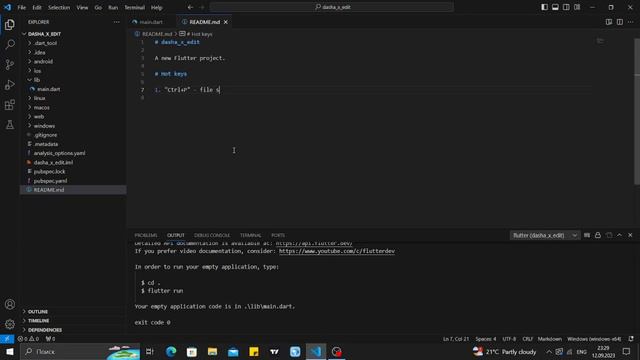Open the Extensions view
Image resolution: width=640 pixels, height=360 pixels.
10,105
